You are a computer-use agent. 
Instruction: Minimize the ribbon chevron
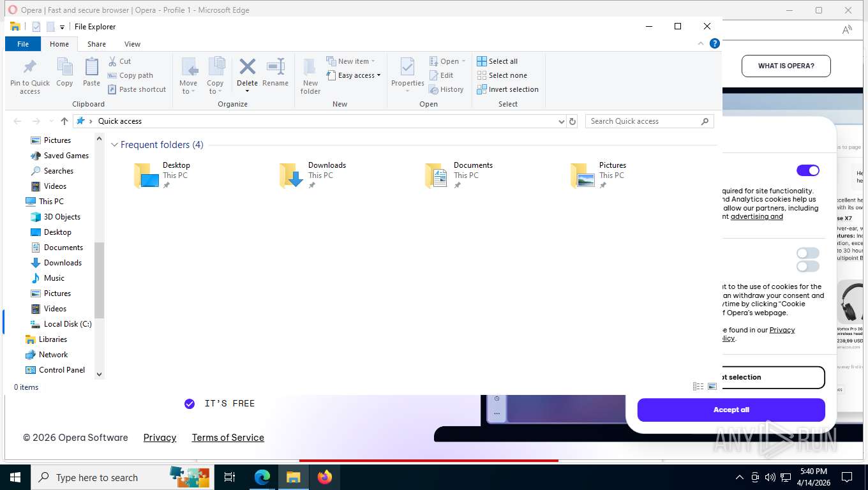click(x=701, y=43)
